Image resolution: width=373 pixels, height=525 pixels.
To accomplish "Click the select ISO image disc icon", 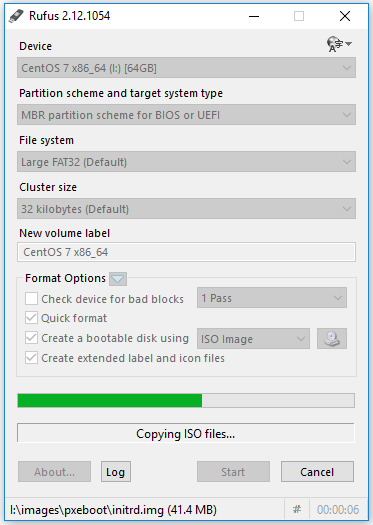I will [x=332, y=339].
